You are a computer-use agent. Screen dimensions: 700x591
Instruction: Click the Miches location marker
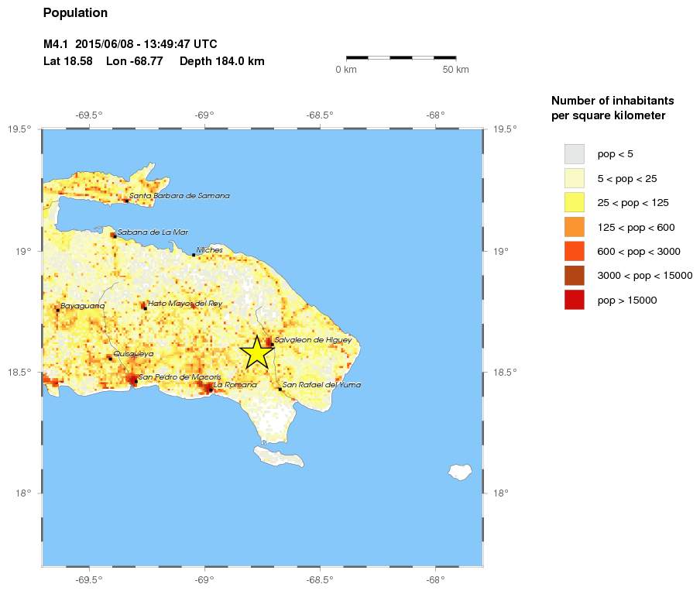(x=194, y=253)
